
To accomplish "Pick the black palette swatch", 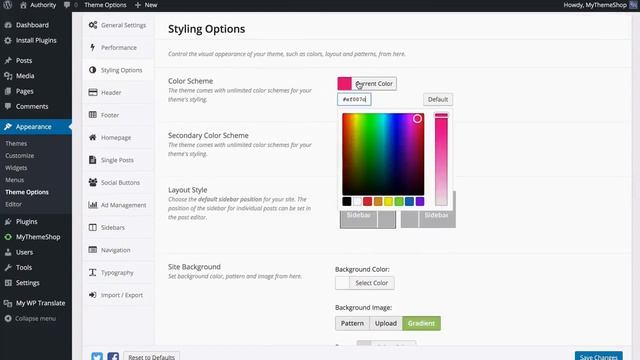I will click(347, 201).
